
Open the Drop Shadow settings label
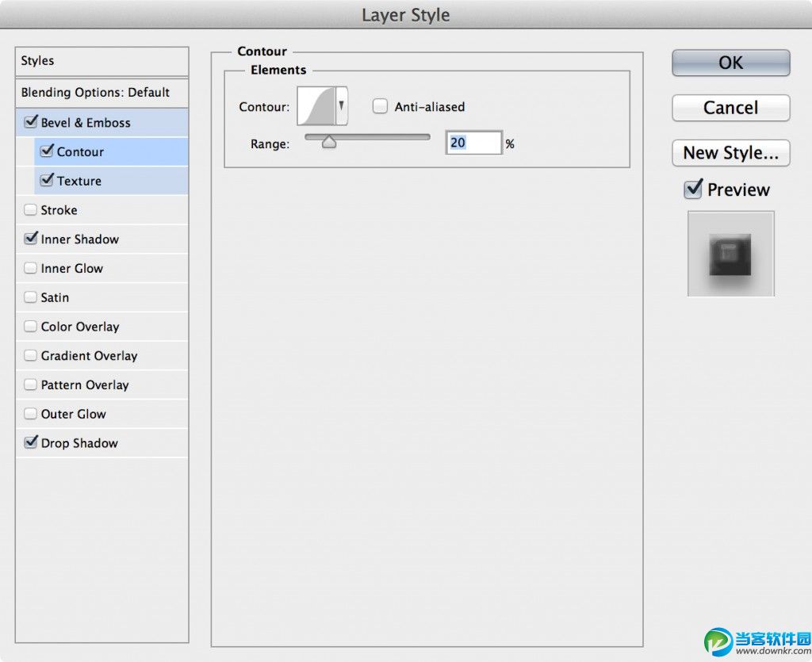(x=79, y=443)
